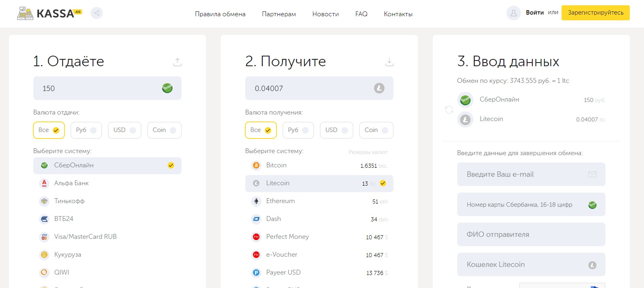Viewport: 644px width, 288px height.
Task: Select the Litecoin row in the receive list
Action: pos(319,184)
